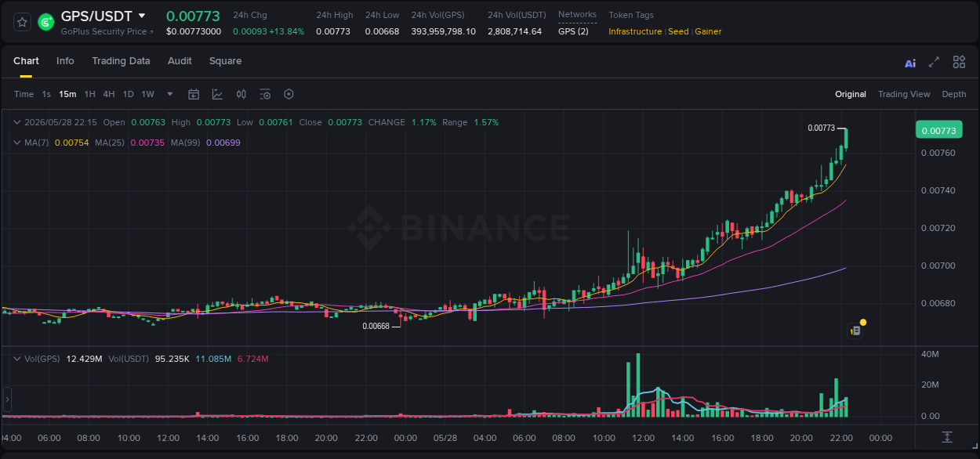
Task: Click the news note icon with yellow dot
Action: pos(857,329)
